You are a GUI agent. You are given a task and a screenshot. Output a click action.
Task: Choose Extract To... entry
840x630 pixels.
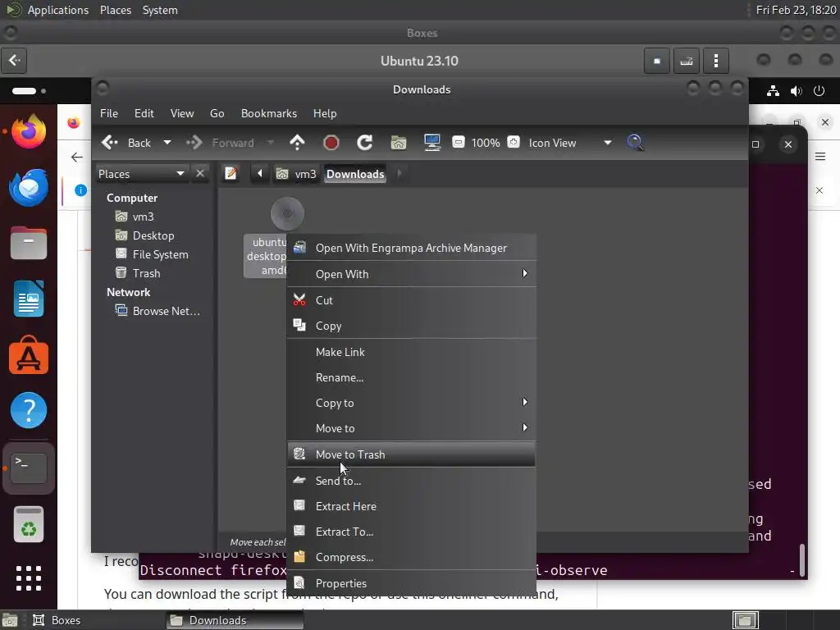[x=412, y=532]
